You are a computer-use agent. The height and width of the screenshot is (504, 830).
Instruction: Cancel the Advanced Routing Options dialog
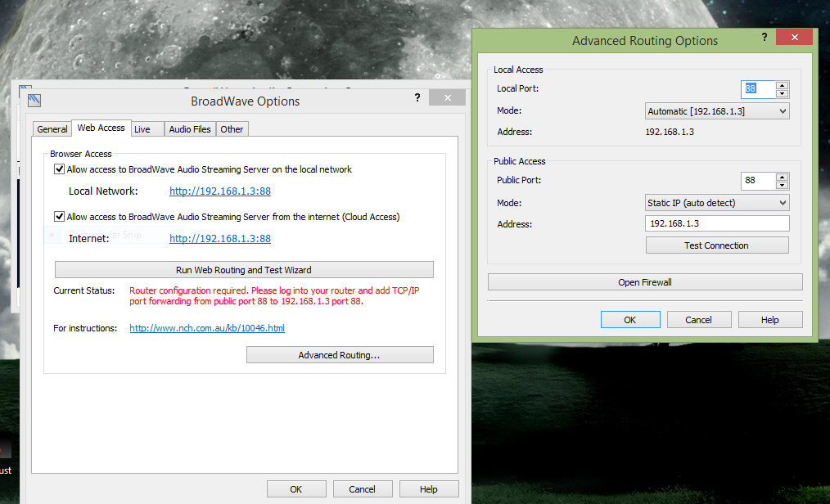click(x=699, y=319)
